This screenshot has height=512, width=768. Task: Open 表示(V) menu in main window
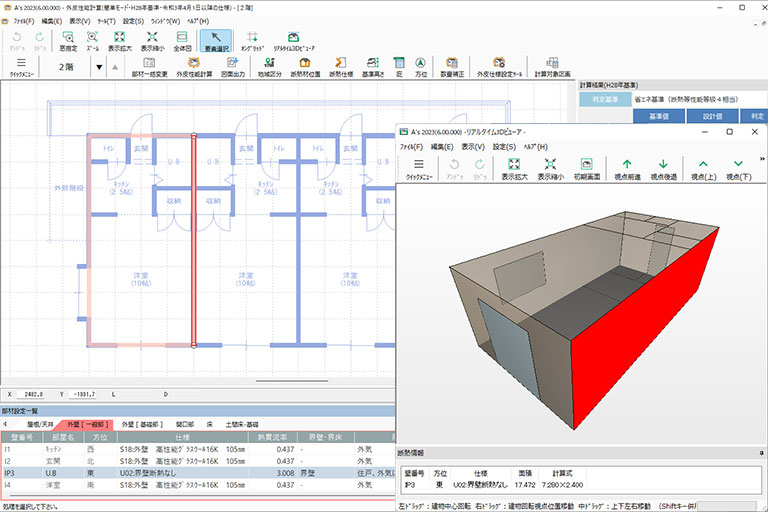pyautogui.click(x=79, y=21)
